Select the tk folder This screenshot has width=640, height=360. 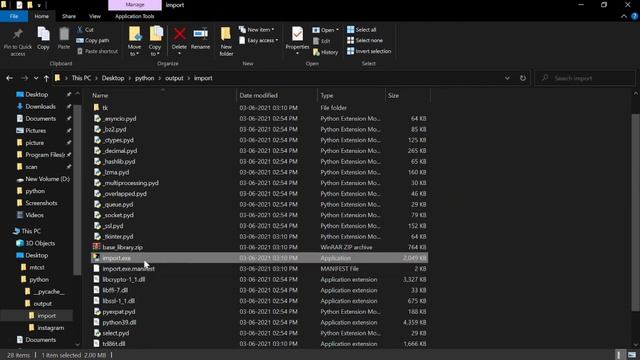point(105,108)
